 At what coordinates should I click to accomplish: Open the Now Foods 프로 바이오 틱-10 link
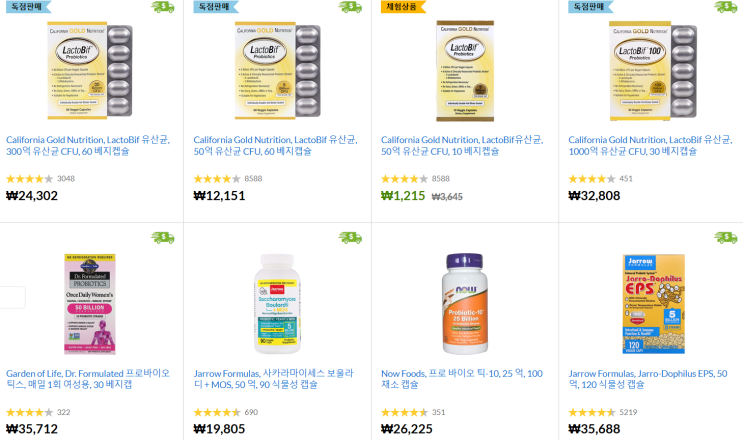pyautogui.click(x=462, y=379)
